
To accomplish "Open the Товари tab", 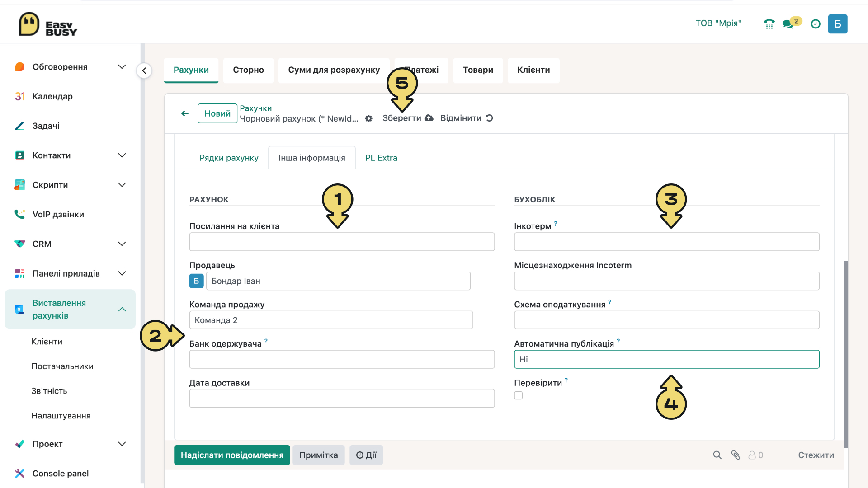I will pos(478,70).
